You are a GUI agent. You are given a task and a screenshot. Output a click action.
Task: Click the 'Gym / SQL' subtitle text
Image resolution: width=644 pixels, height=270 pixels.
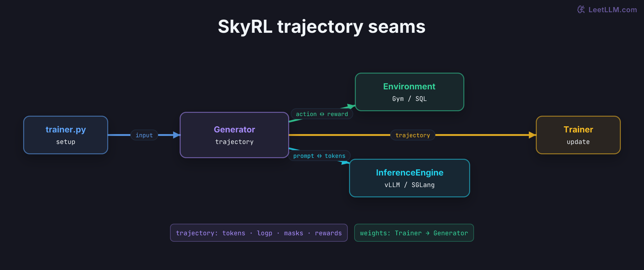coord(410,99)
